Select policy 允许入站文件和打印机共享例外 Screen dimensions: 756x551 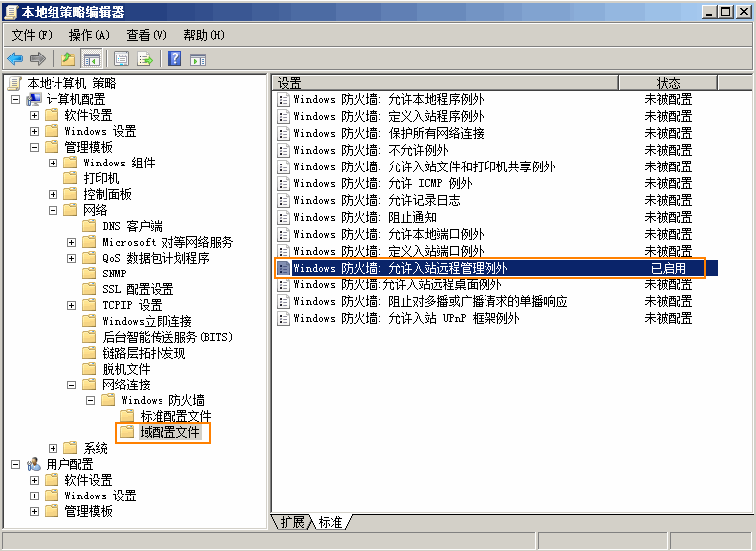[x=424, y=166]
